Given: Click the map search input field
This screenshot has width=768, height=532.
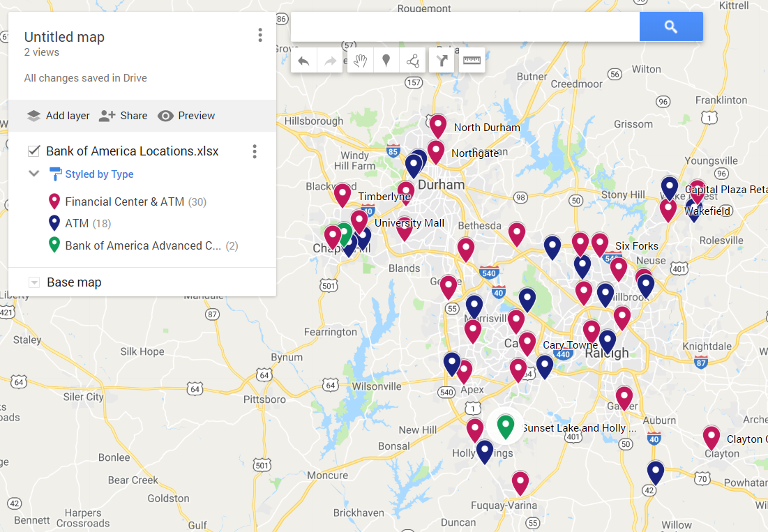Looking at the screenshot, I should pos(465,26).
